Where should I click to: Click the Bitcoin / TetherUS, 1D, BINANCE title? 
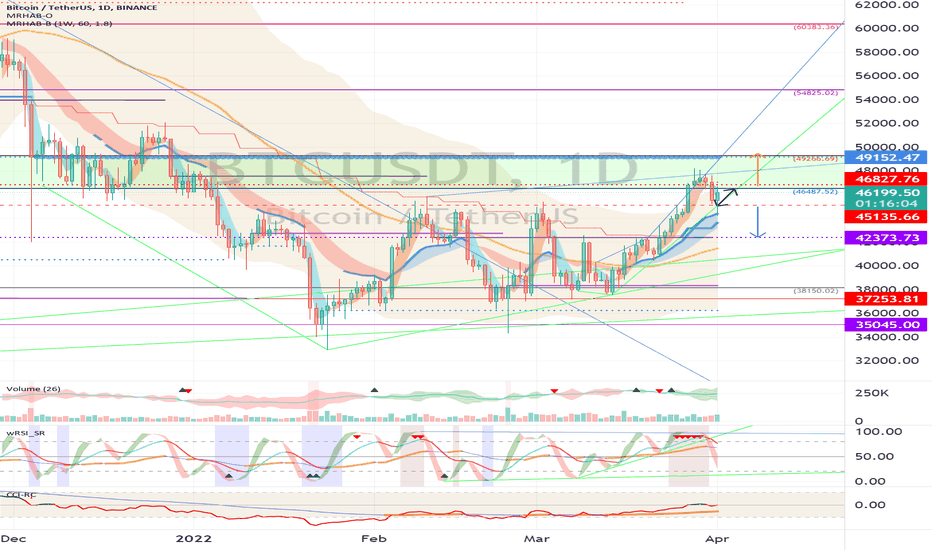tap(81, 7)
